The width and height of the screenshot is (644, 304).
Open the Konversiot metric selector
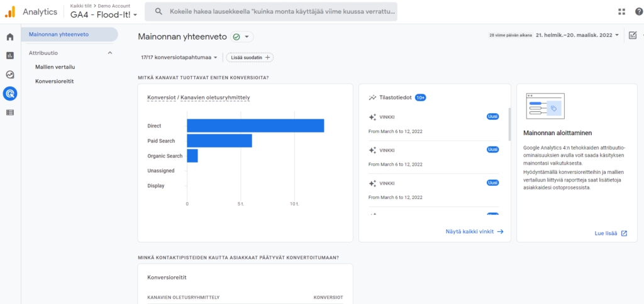coord(162,97)
